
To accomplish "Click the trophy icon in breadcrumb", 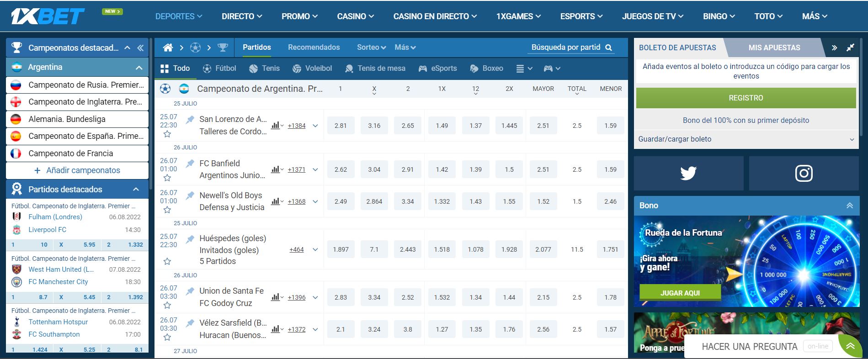I will coord(223,48).
